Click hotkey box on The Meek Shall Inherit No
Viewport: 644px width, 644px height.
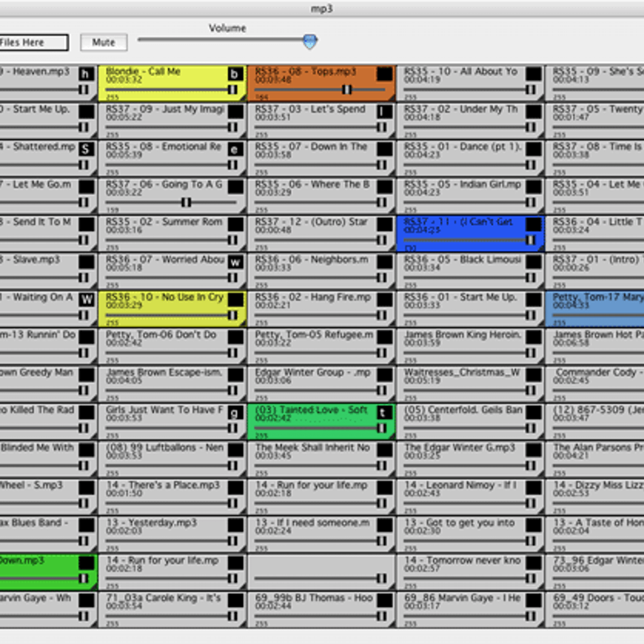tap(384, 450)
